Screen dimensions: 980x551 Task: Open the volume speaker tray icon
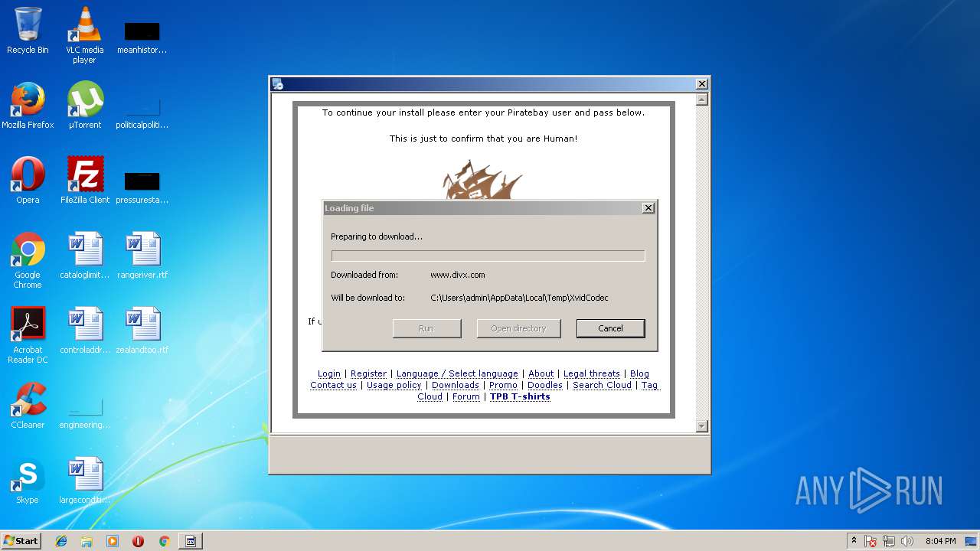click(x=907, y=541)
